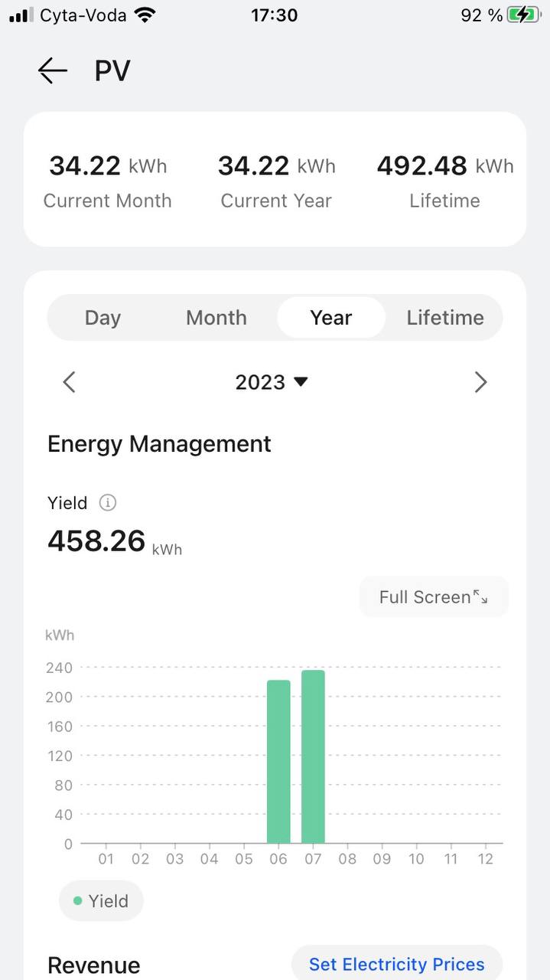Screen dimensions: 550x980
Task: Go to next year with right chevron
Action: [x=480, y=382]
